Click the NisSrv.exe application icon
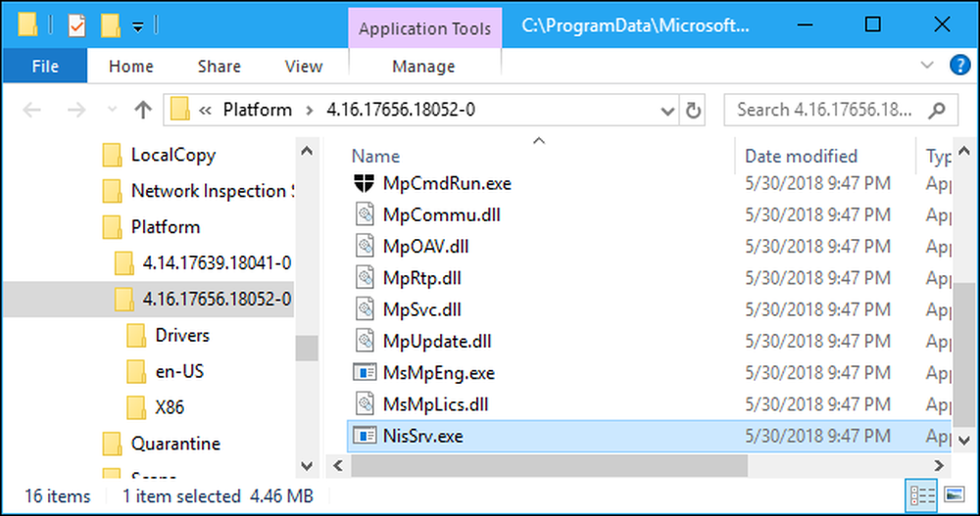980x516 pixels. (x=365, y=436)
